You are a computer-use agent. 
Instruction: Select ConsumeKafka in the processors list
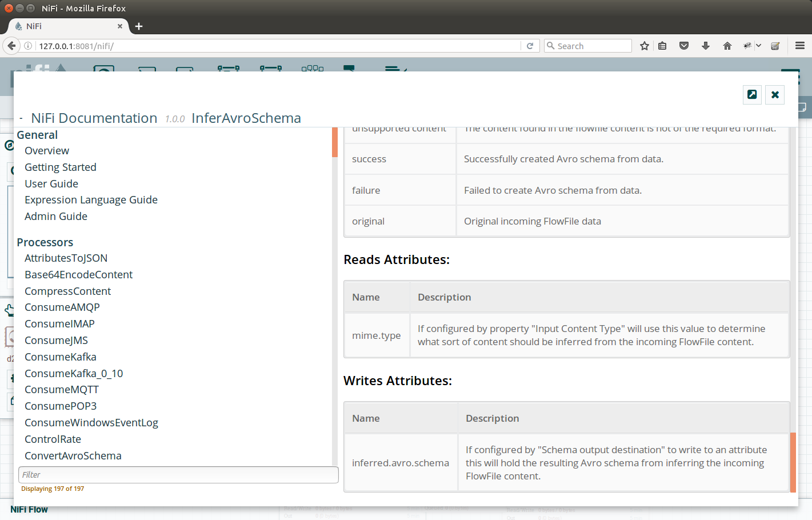(61, 357)
